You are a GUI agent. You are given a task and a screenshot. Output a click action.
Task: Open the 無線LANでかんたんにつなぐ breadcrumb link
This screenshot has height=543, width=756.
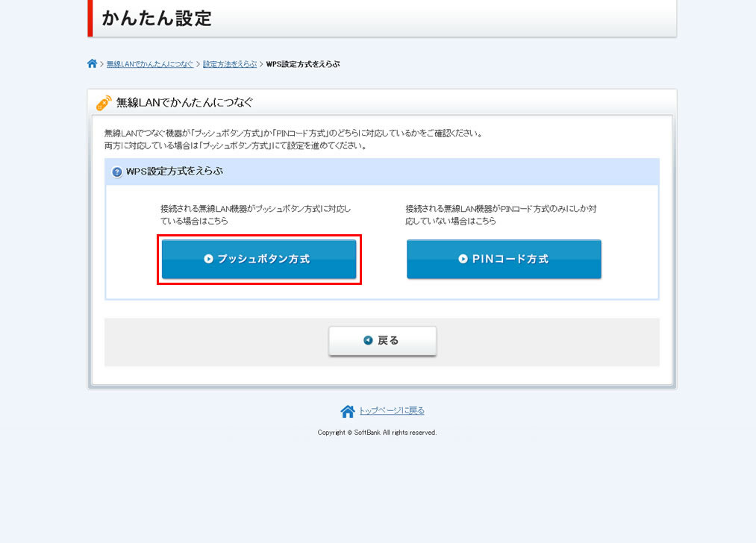[149, 65]
